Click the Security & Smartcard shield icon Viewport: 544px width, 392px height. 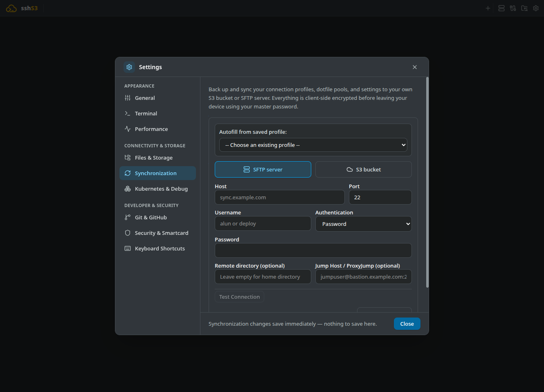(x=128, y=233)
